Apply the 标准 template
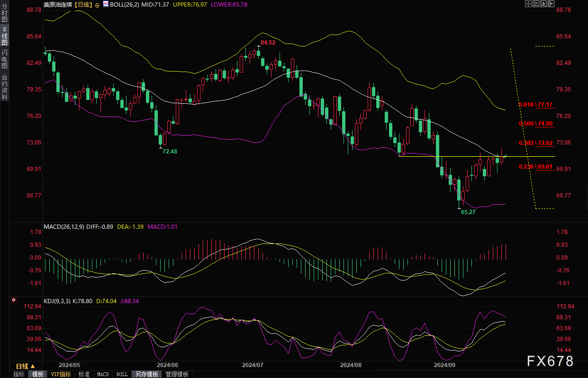Viewport: 588px width, 378px height. click(x=84, y=374)
